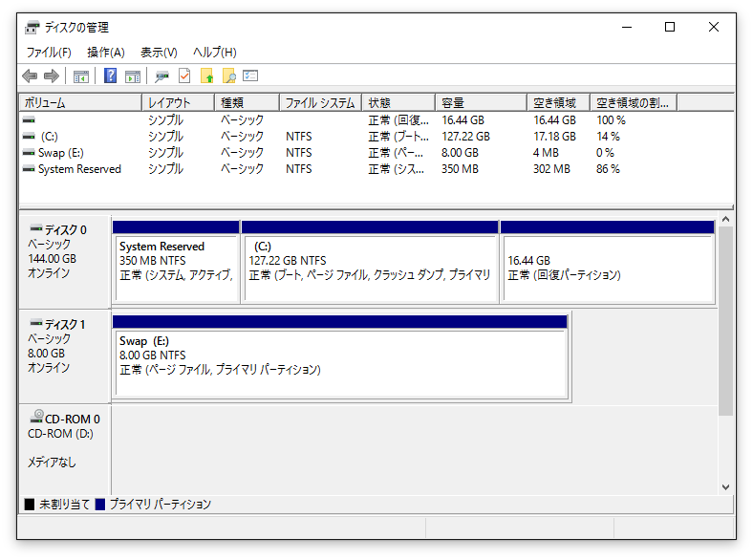The image size is (753, 560).
Task: Click the yellow folder with green arrow icon
Action: click(207, 75)
